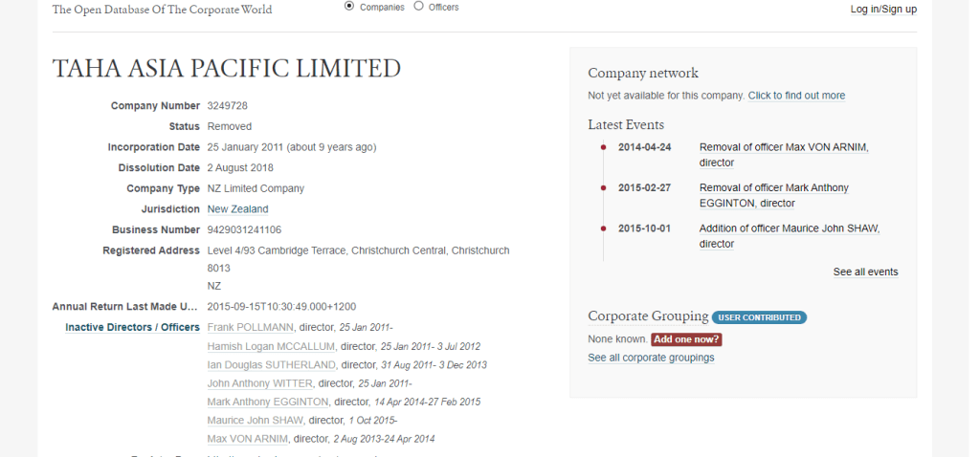Click the 2014-04-24 timeline marker dot

603,147
